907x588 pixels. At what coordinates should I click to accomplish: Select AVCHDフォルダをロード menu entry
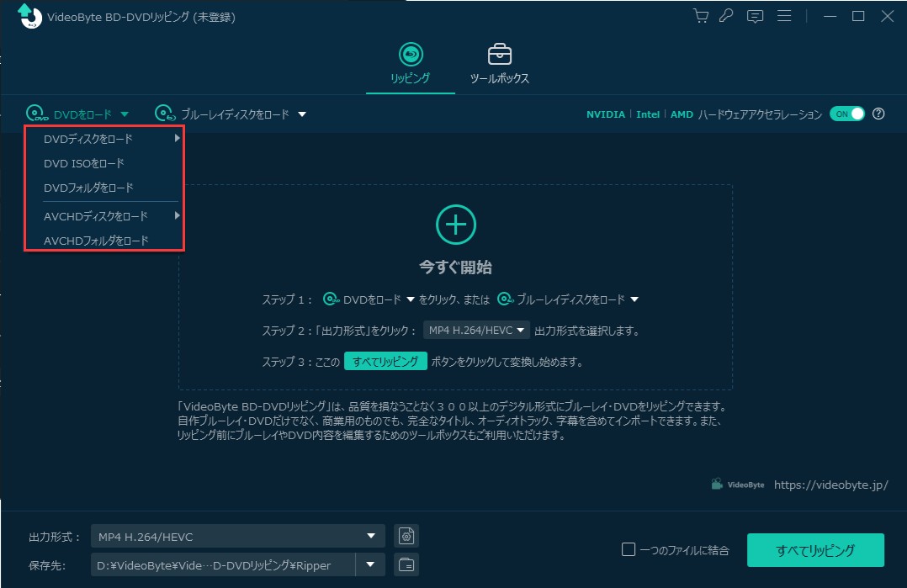[96, 241]
